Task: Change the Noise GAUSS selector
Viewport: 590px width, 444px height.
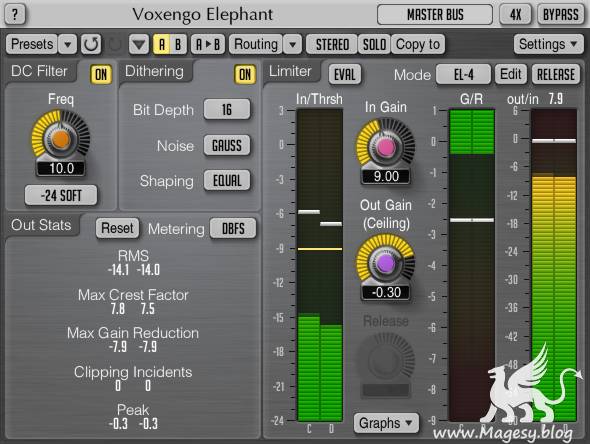Action: [x=227, y=145]
